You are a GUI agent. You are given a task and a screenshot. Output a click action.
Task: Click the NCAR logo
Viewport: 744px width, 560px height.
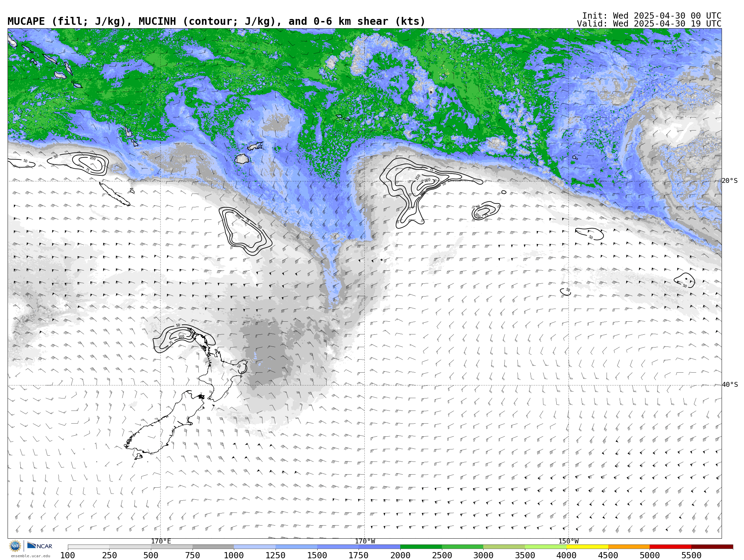40,546
